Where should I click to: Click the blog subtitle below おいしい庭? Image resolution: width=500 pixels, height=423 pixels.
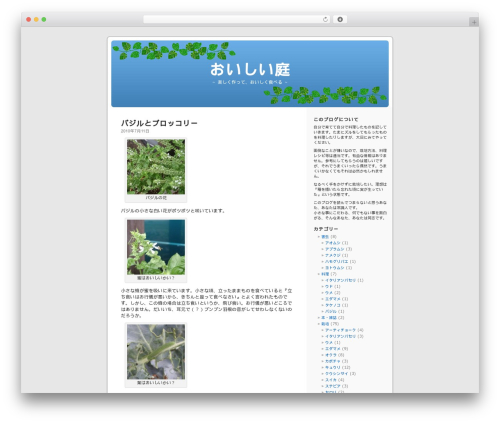coord(250,82)
